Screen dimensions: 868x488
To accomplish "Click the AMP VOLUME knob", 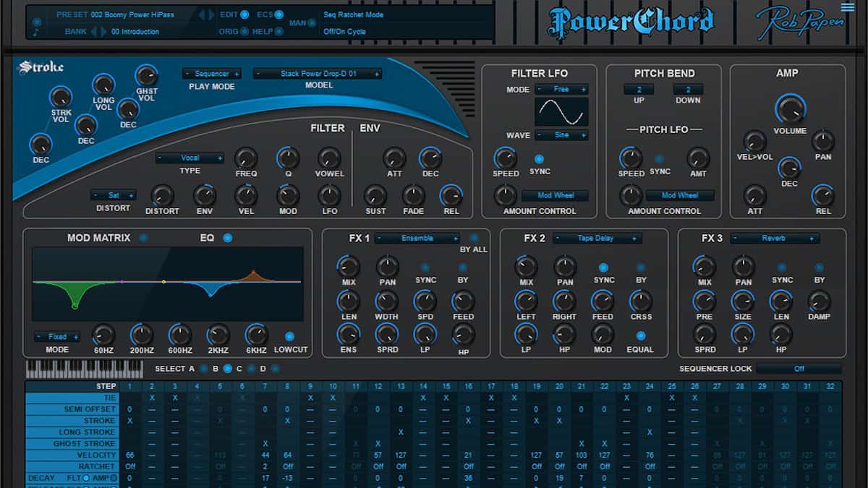I will point(790,110).
